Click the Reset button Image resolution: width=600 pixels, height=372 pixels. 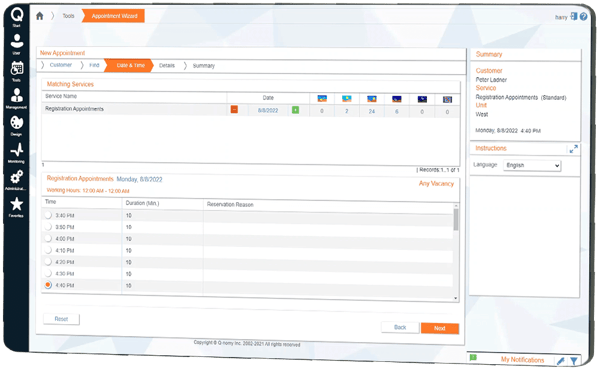pos(61,319)
